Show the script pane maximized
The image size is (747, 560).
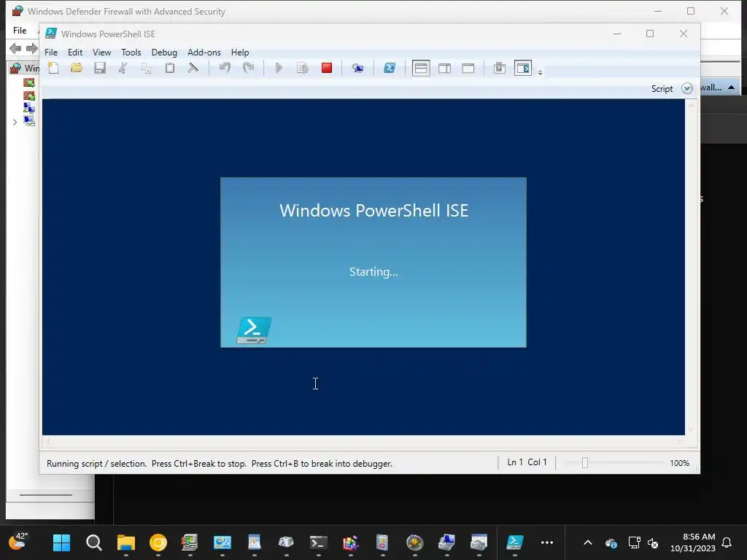(x=468, y=68)
